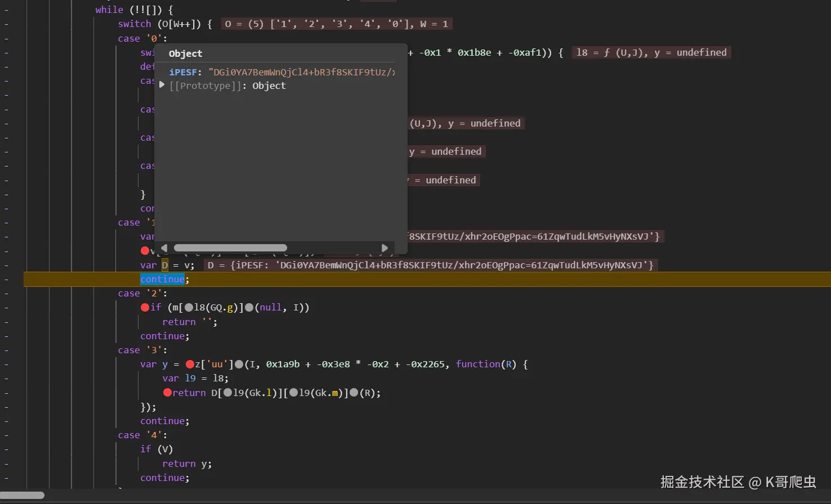Click the inline debug value "W = 1"
This screenshot has height=504, width=831.
434,24
